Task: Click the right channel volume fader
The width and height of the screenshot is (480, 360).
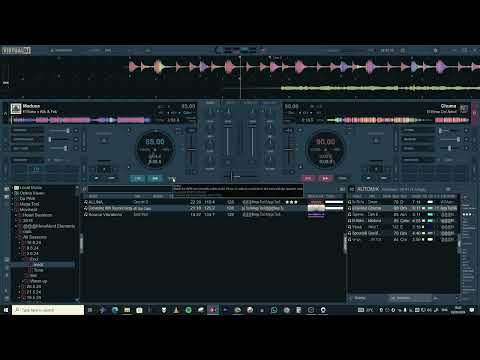Action: tap(252, 140)
